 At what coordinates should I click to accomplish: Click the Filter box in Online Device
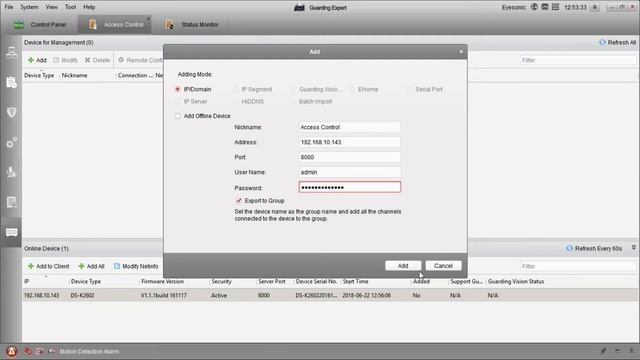click(x=578, y=266)
